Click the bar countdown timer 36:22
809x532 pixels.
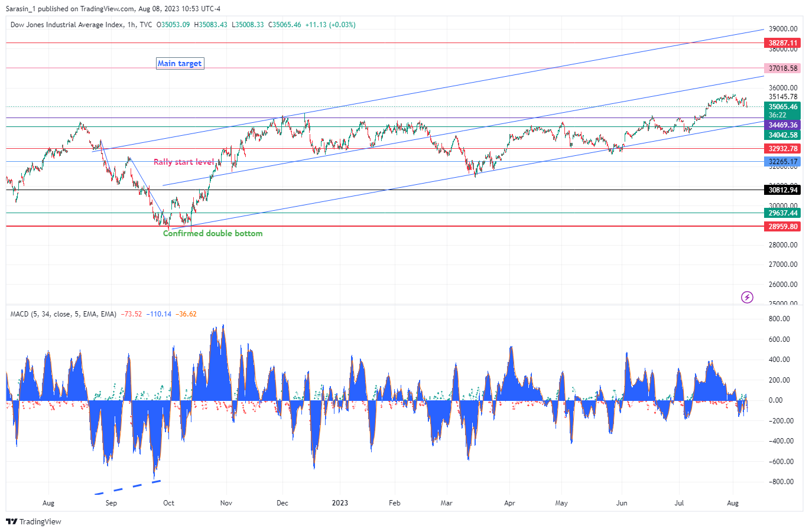[777, 115]
